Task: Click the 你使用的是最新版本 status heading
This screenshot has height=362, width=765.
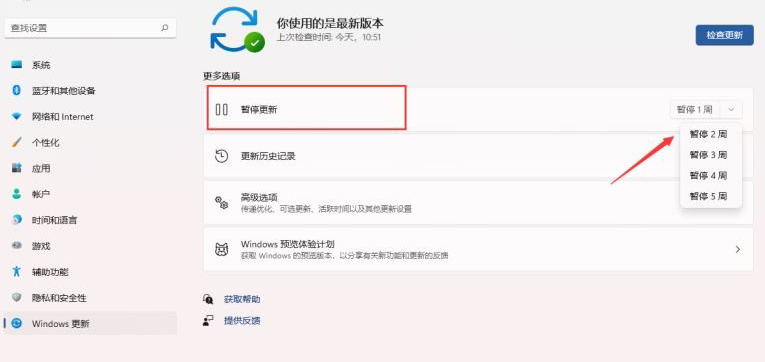Action: click(330, 22)
